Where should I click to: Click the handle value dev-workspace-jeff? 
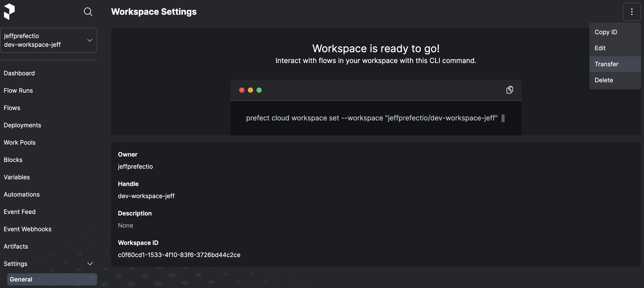pos(146,196)
